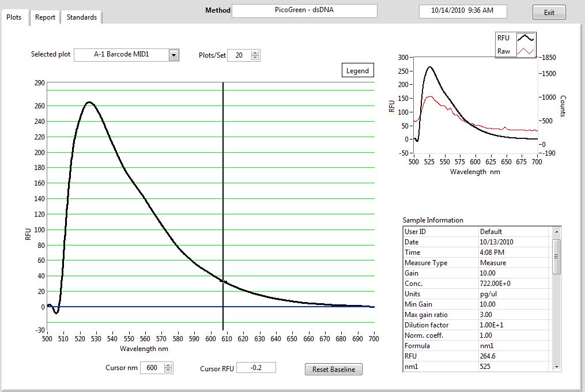Click the Units value pg/ul
Viewport: 585px width, 392px height.
pos(488,294)
